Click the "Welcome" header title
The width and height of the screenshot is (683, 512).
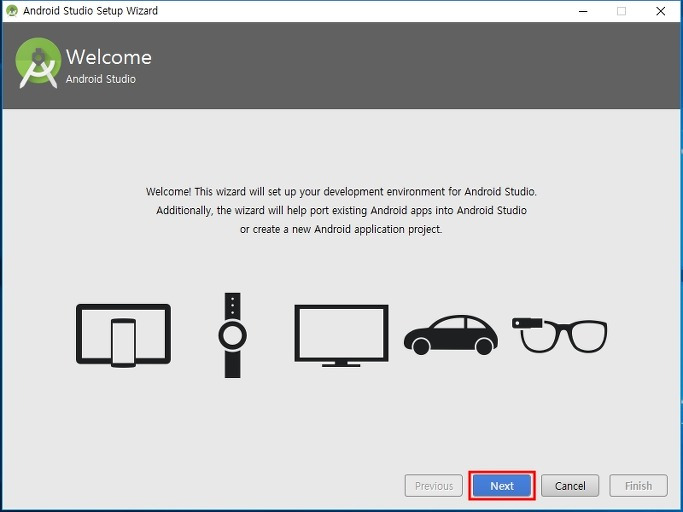[x=109, y=57]
